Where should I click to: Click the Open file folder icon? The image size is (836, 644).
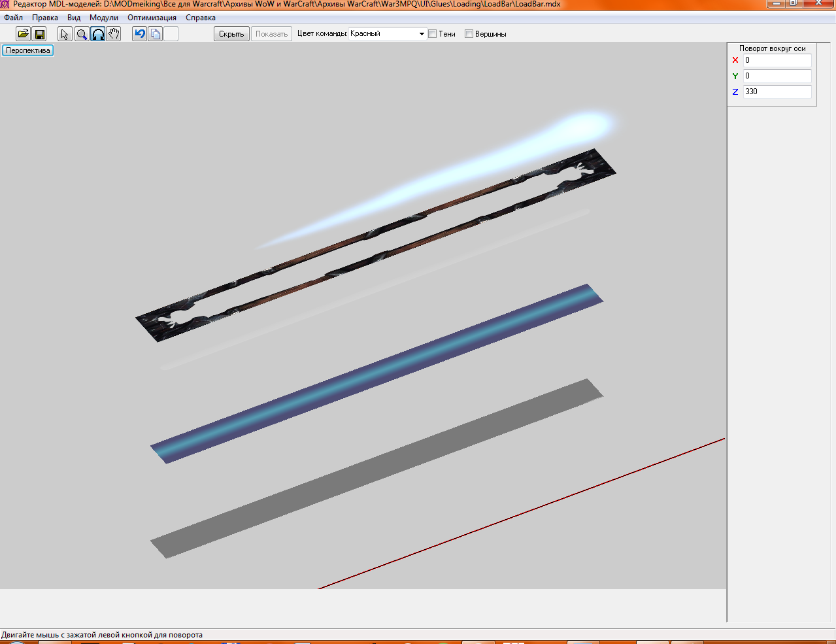(x=23, y=34)
